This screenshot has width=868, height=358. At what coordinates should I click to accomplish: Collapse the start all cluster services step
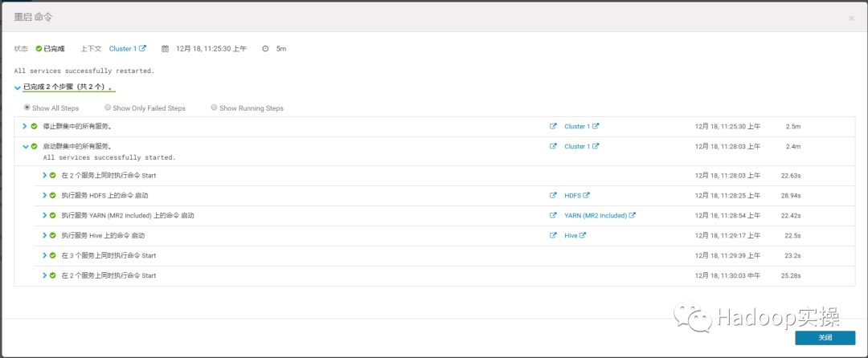click(25, 146)
